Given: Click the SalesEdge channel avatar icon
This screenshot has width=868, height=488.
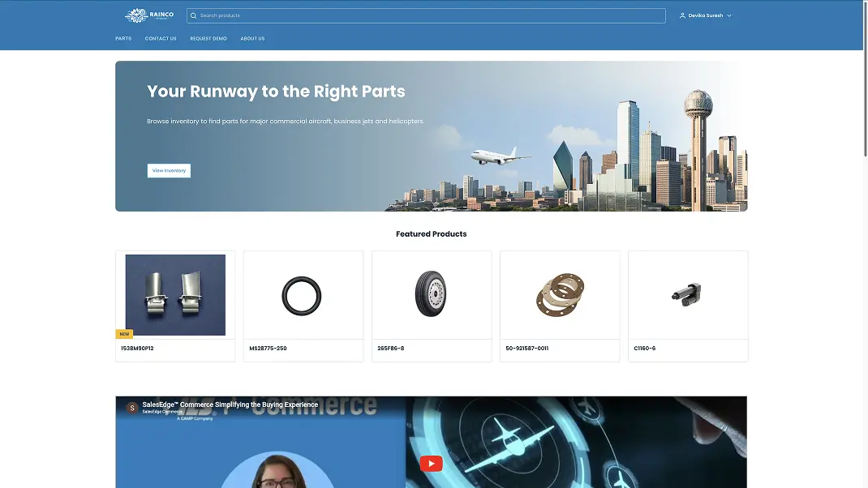Looking at the screenshot, I should 131,408.
